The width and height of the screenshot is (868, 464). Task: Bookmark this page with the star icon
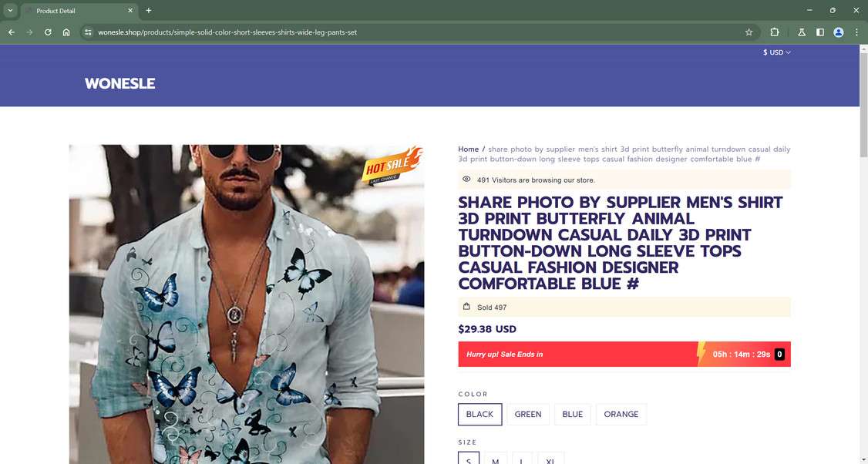(x=749, y=32)
